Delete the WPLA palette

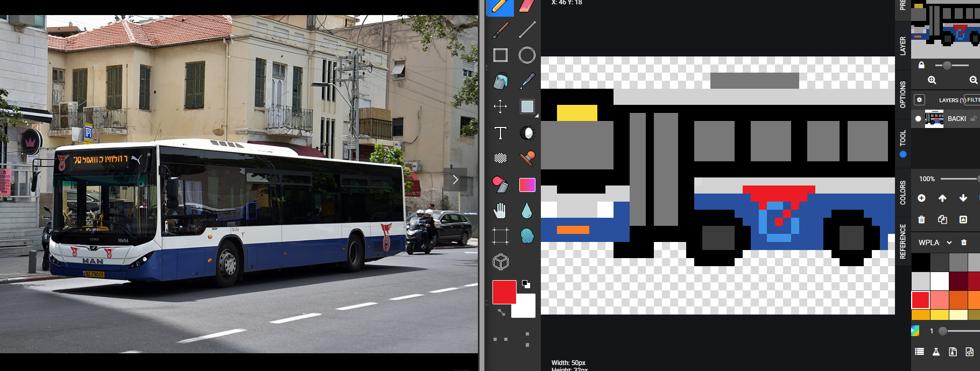(964, 242)
